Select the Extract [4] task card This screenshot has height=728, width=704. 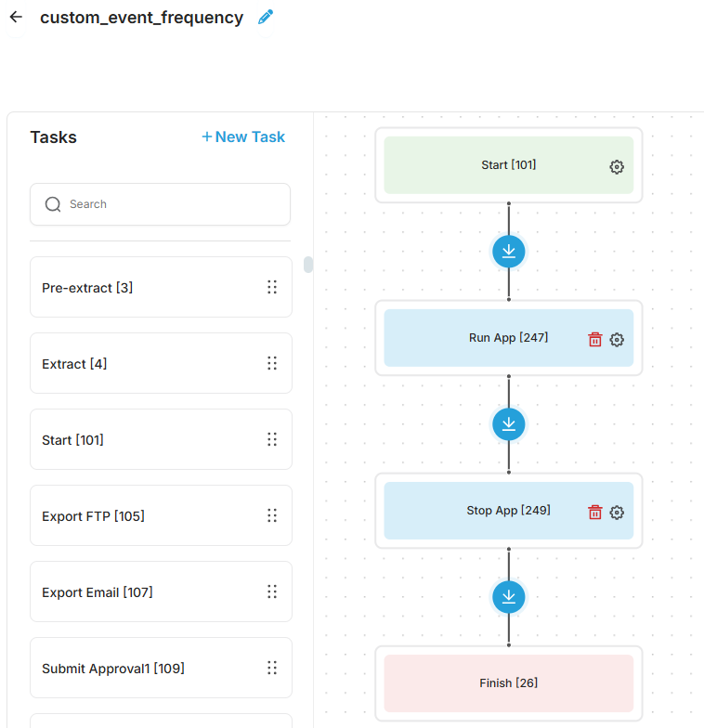click(x=161, y=363)
